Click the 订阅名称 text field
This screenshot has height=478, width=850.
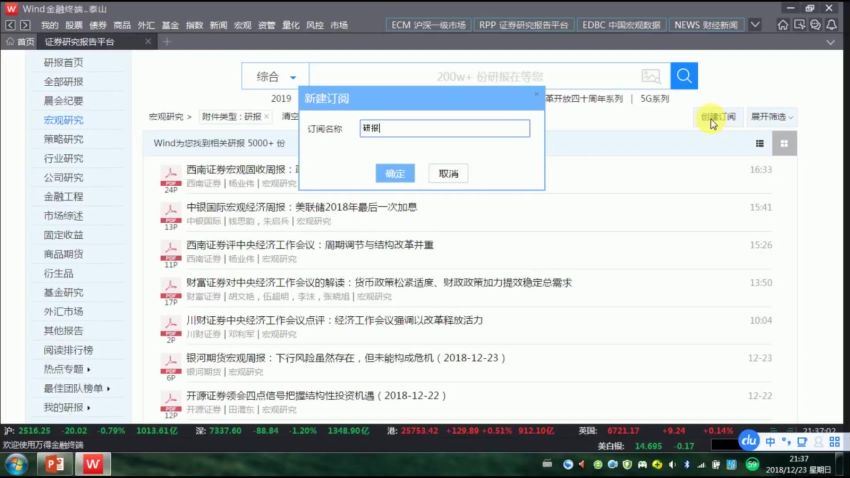(444, 128)
